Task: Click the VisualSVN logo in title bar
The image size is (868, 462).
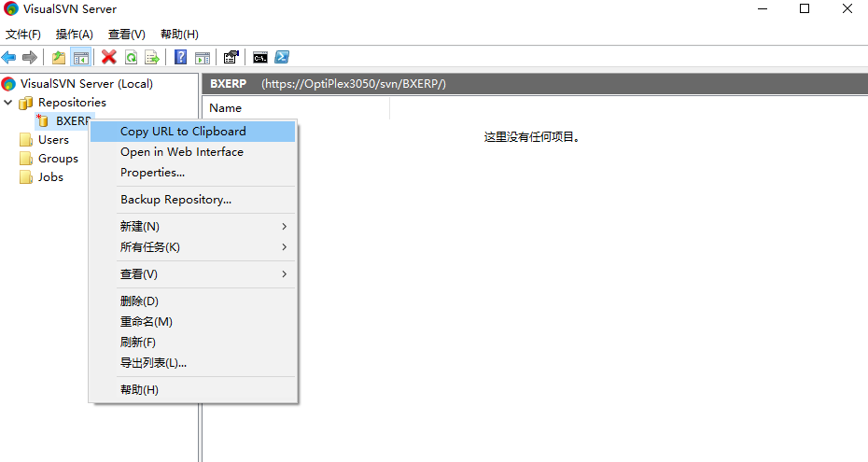Action: pos(11,8)
